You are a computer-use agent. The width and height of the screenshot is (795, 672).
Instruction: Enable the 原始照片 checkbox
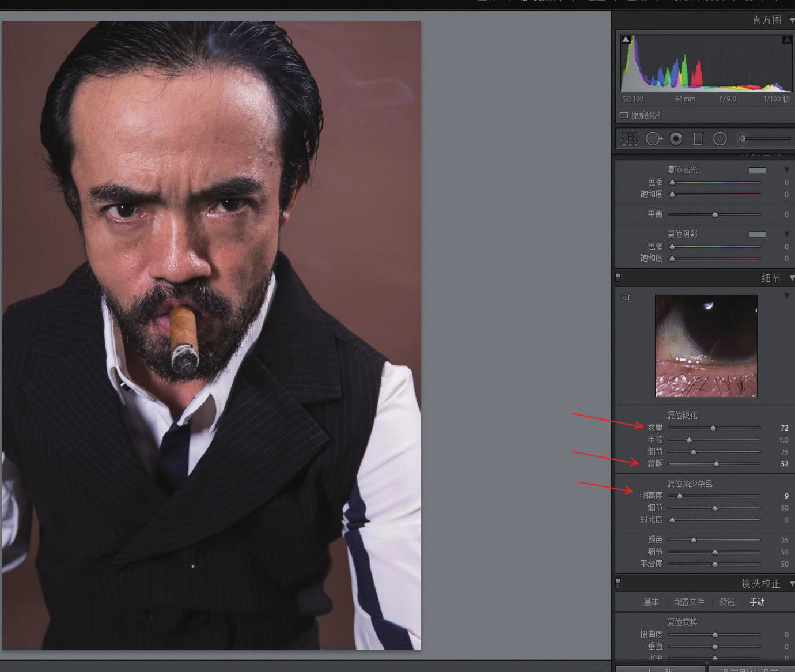(x=623, y=115)
